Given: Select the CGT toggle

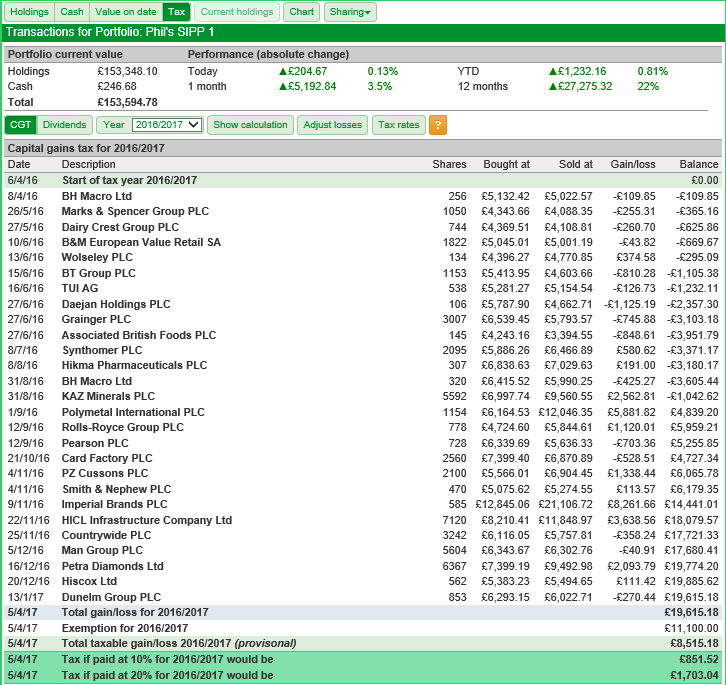Looking at the screenshot, I should coord(20,125).
